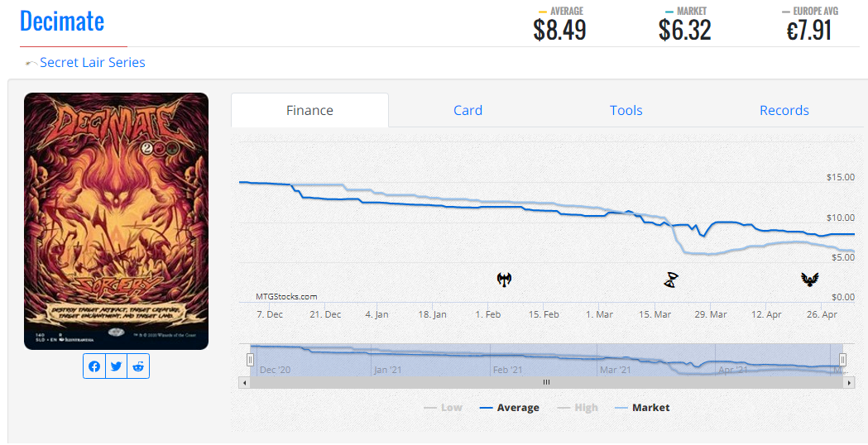Switch to the Card tab
This screenshot has width=868, height=445.
coord(468,110)
